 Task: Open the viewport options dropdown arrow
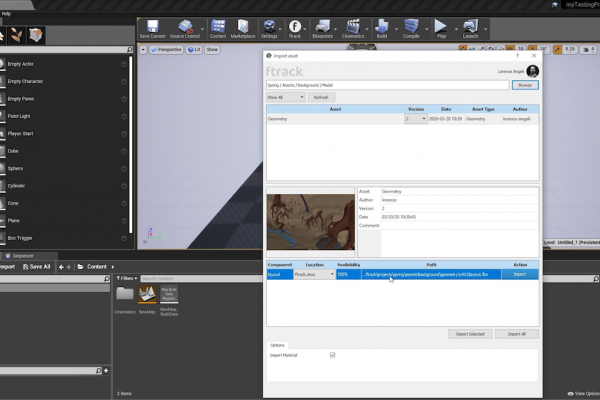(x=143, y=50)
